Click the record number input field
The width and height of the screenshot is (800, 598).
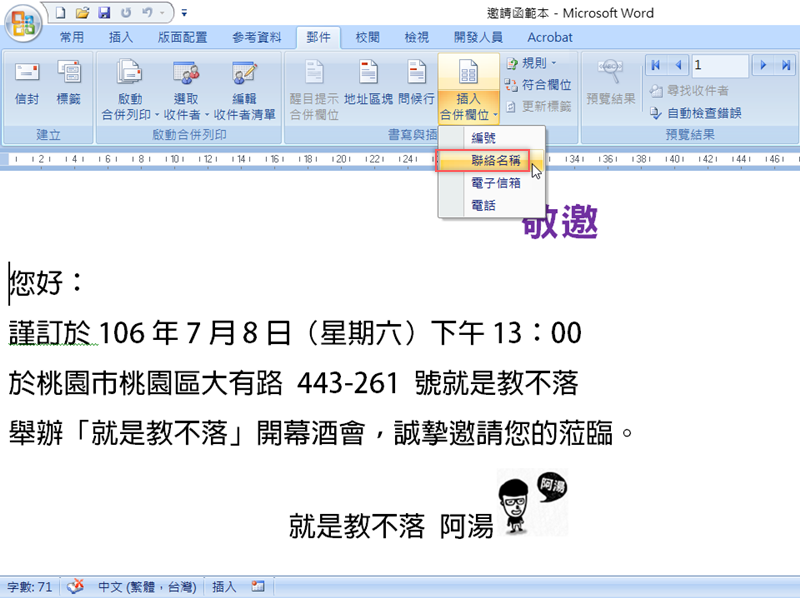pyautogui.click(x=720, y=65)
